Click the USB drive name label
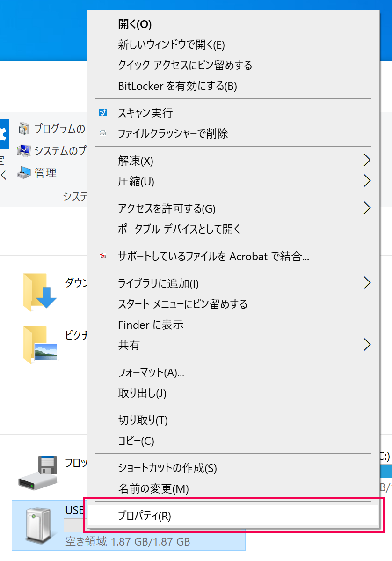 point(74,510)
